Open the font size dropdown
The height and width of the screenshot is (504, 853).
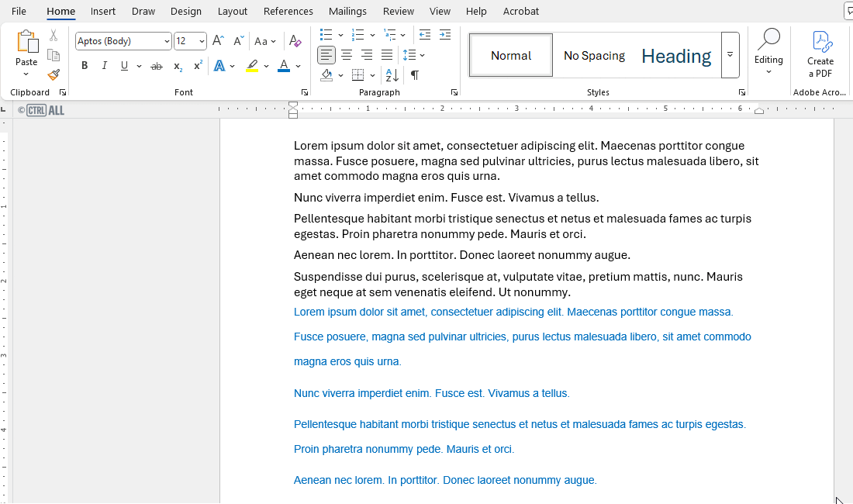click(203, 40)
